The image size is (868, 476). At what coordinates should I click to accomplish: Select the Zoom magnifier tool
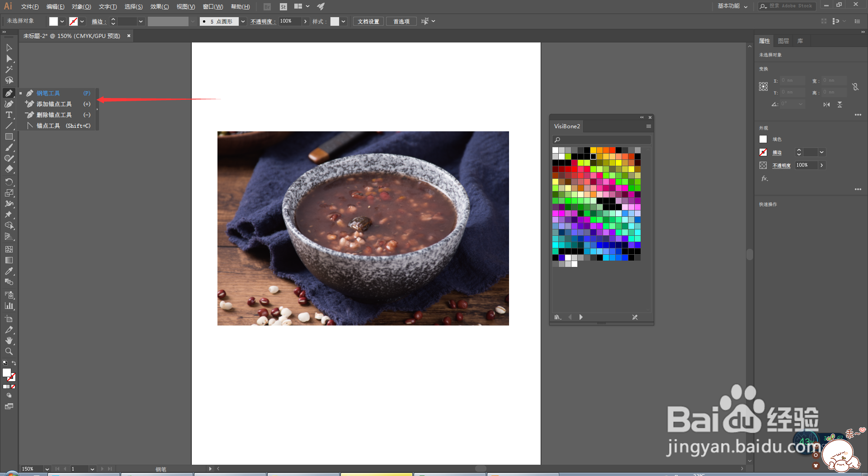click(9, 351)
